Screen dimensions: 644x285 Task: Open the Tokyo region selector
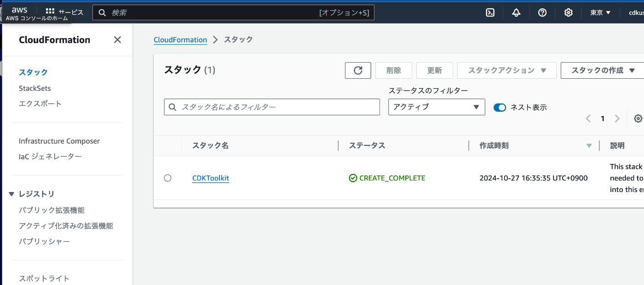(600, 12)
